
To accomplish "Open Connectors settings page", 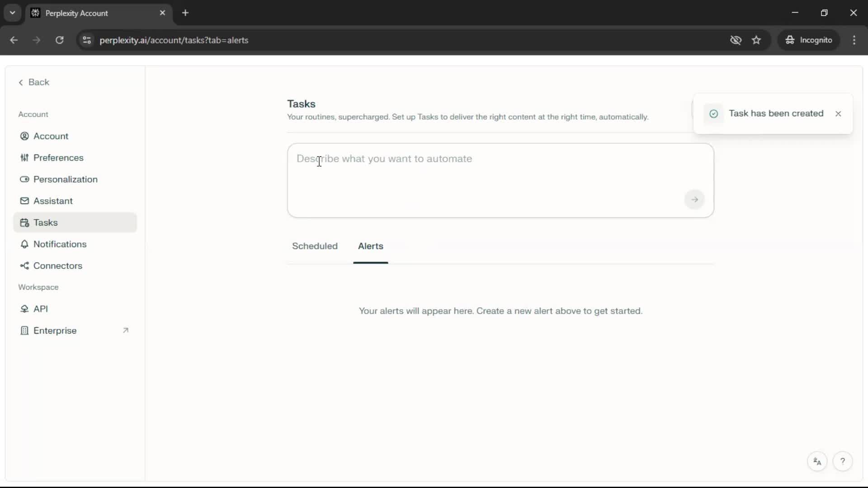I will click(57, 266).
